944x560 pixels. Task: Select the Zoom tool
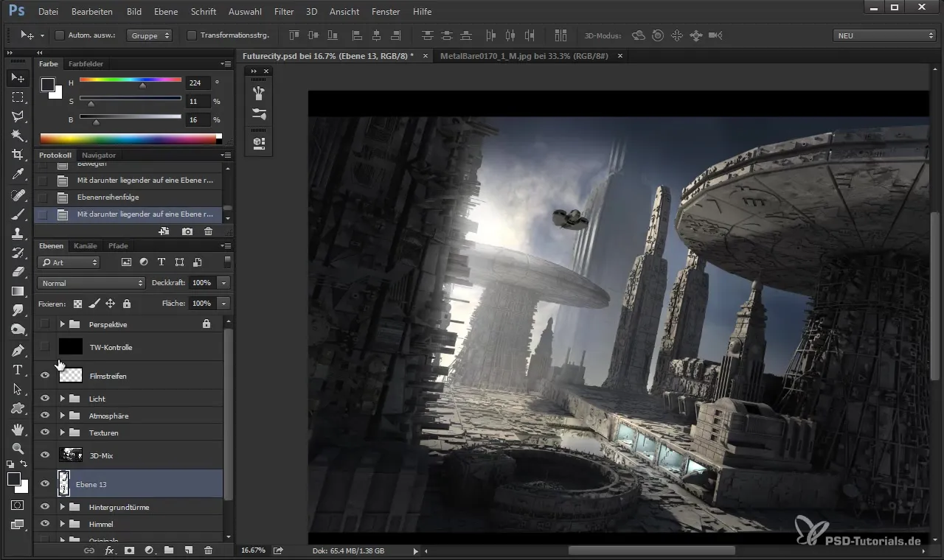[18, 448]
